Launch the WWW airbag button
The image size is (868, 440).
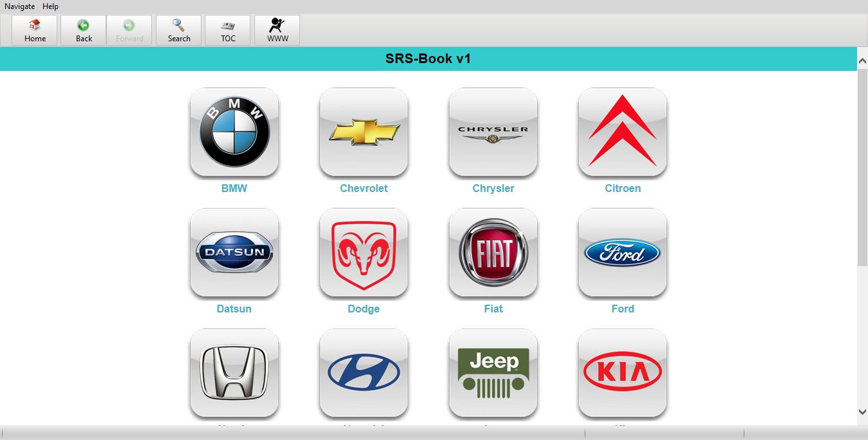click(278, 30)
